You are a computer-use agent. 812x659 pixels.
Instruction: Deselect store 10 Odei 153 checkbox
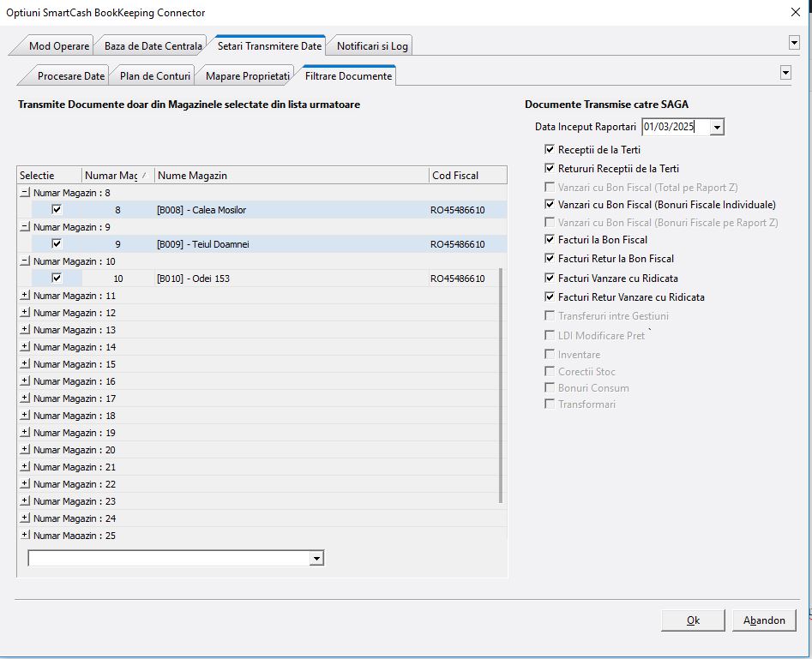click(57, 278)
